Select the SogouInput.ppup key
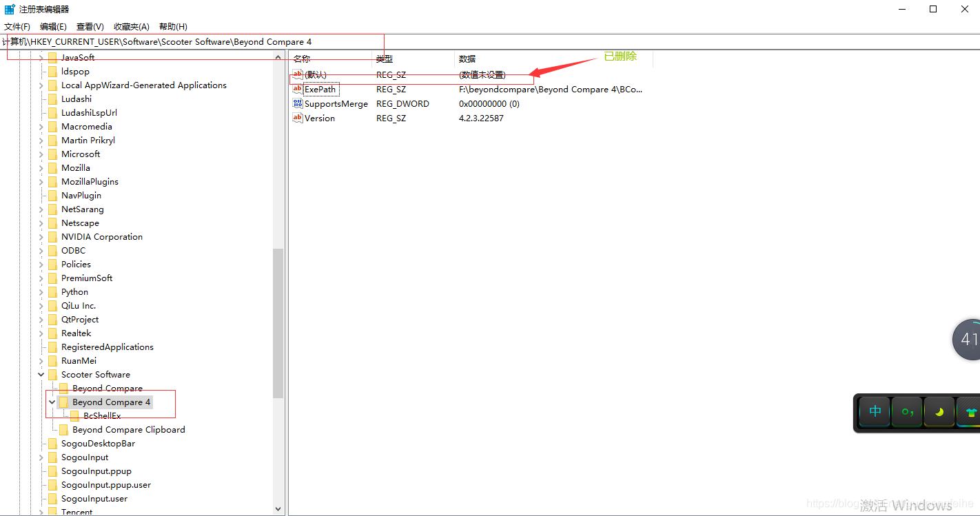The width and height of the screenshot is (980, 516). click(x=96, y=471)
